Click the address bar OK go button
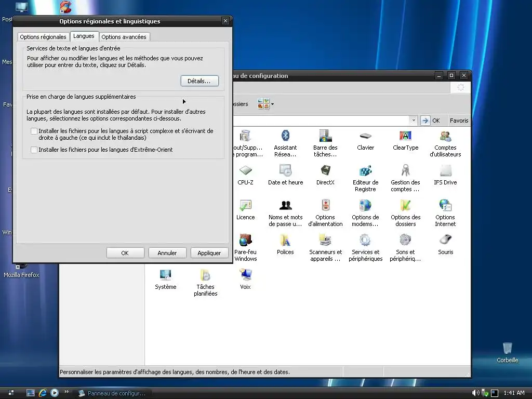The image size is (532, 399). pyautogui.click(x=430, y=121)
